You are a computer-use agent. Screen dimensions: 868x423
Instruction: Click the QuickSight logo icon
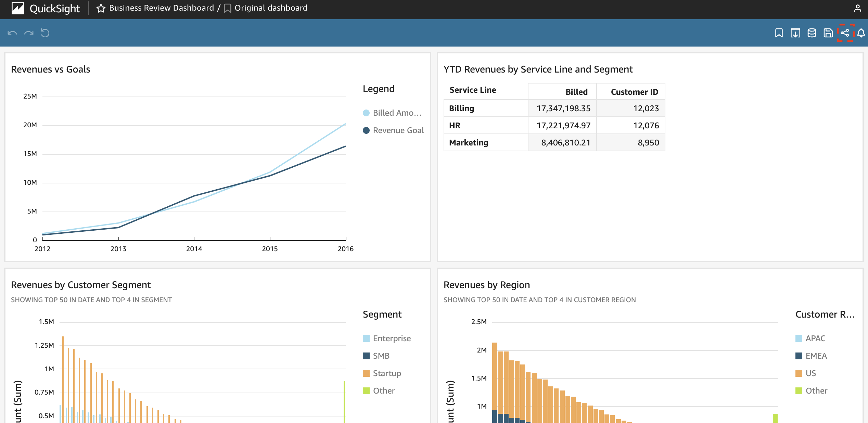(17, 8)
